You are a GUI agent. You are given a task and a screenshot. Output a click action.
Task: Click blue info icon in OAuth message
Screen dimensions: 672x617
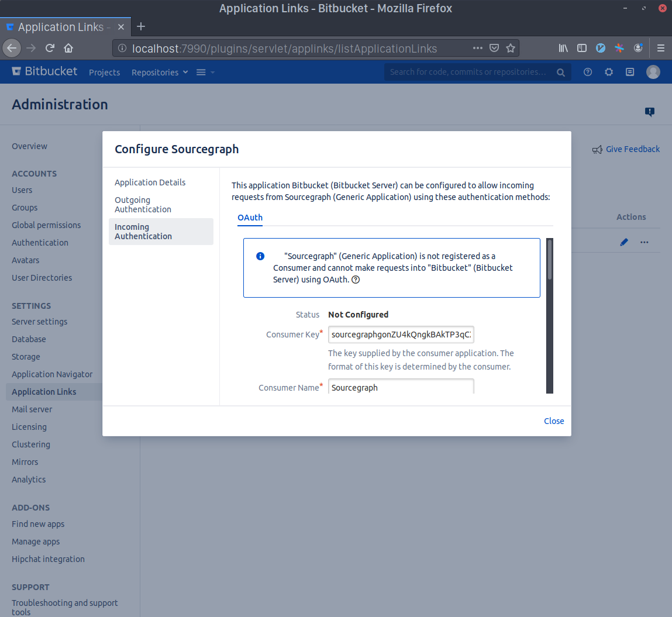(260, 256)
